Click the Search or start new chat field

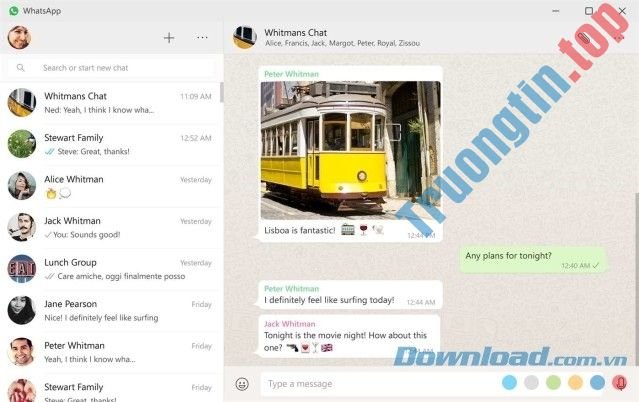[x=111, y=68]
